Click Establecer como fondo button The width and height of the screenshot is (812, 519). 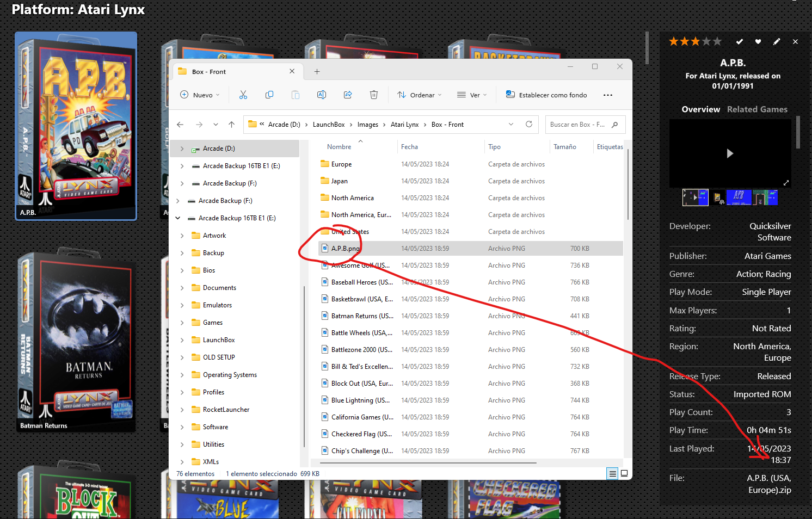tap(546, 95)
